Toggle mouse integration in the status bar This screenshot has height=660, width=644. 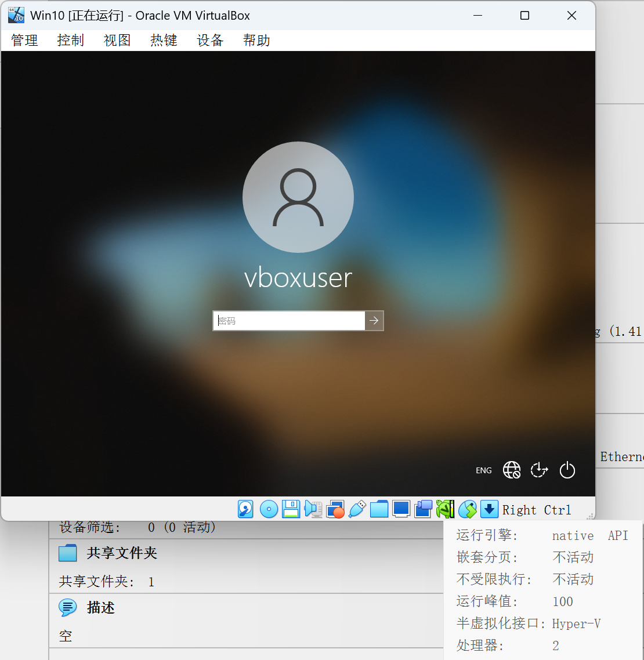click(x=468, y=509)
